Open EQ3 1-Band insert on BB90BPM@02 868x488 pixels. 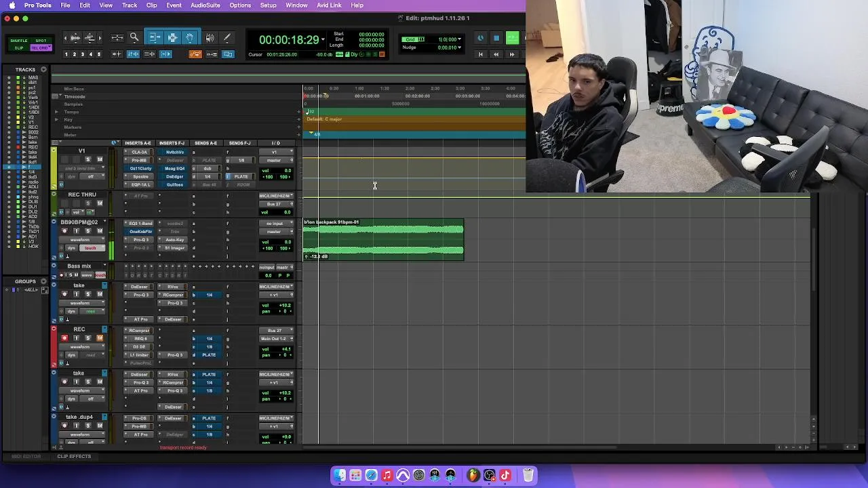click(x=140, y=224)
